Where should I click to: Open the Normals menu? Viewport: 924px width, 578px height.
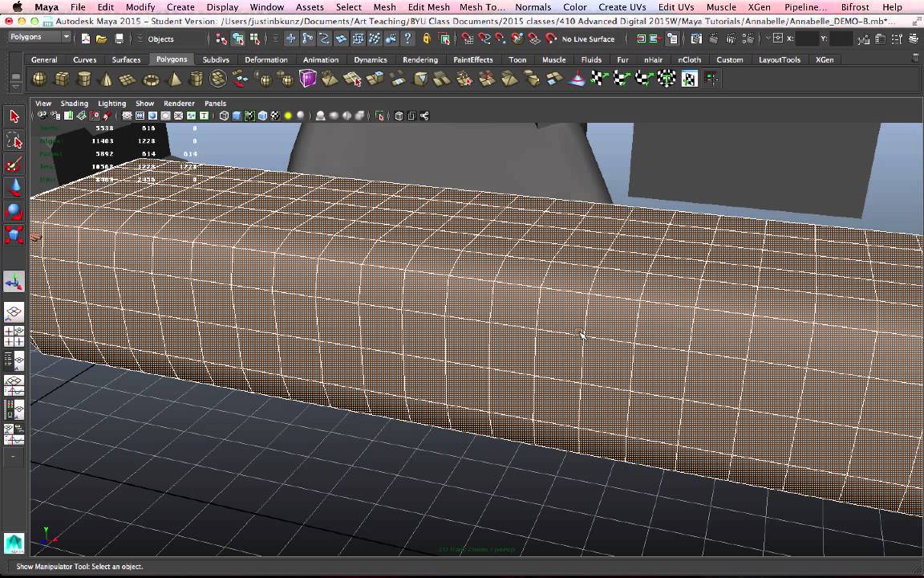533,7
